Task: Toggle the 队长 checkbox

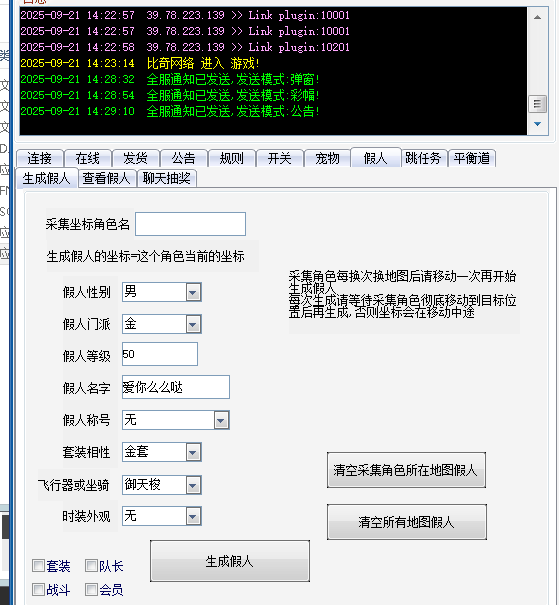Action: (x=91, y=566)
